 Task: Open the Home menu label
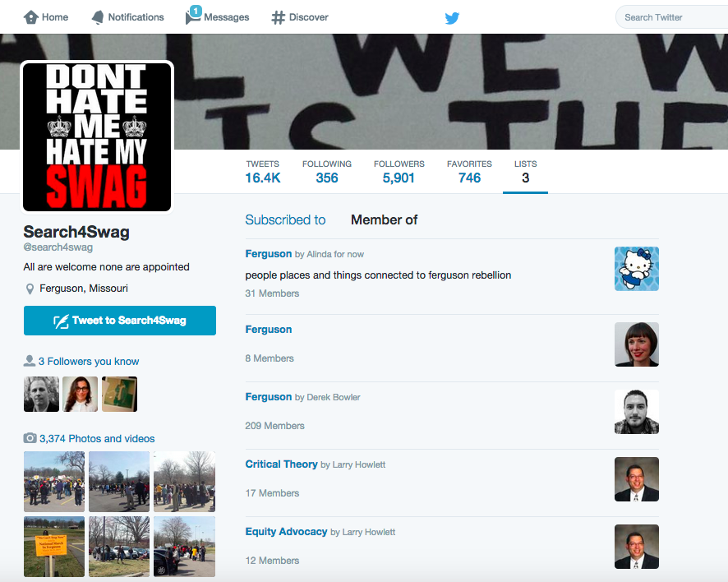pos(55,17)
